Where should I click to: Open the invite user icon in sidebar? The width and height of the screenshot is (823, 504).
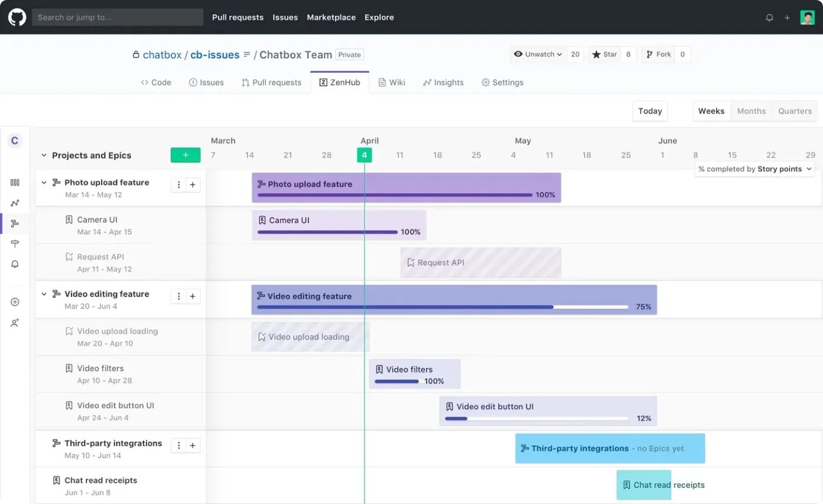click(15, 322)
